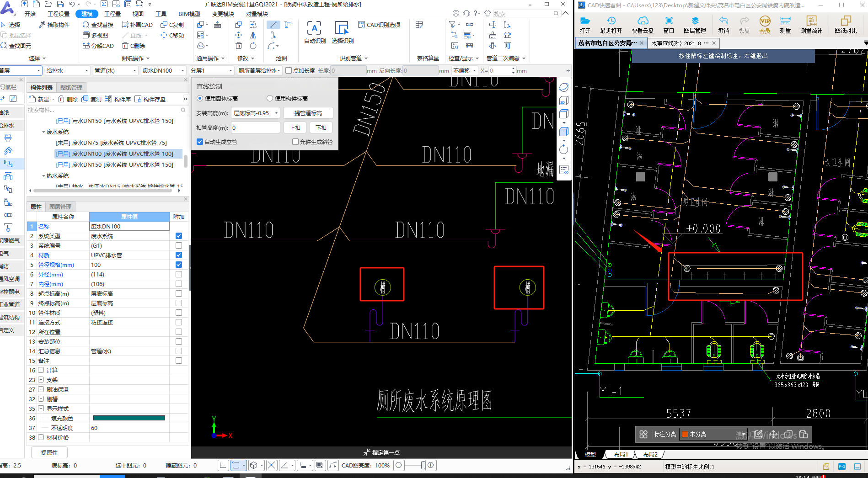Click 选择识别 select-recognize icon

[343, 32]
